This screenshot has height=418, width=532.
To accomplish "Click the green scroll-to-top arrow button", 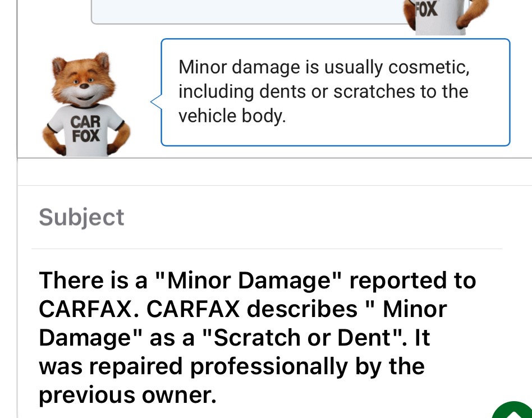I will pyautogui.click(x=514, y=411).
